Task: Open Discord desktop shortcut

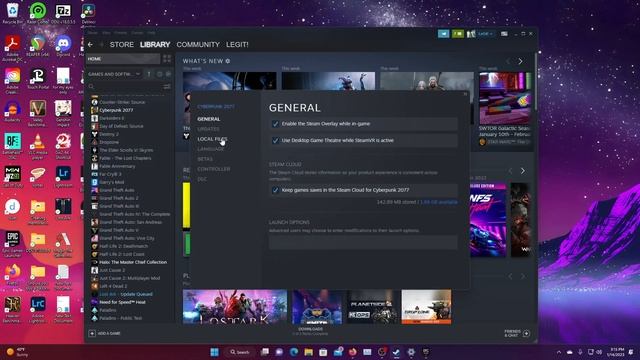Action: [63, 46]
